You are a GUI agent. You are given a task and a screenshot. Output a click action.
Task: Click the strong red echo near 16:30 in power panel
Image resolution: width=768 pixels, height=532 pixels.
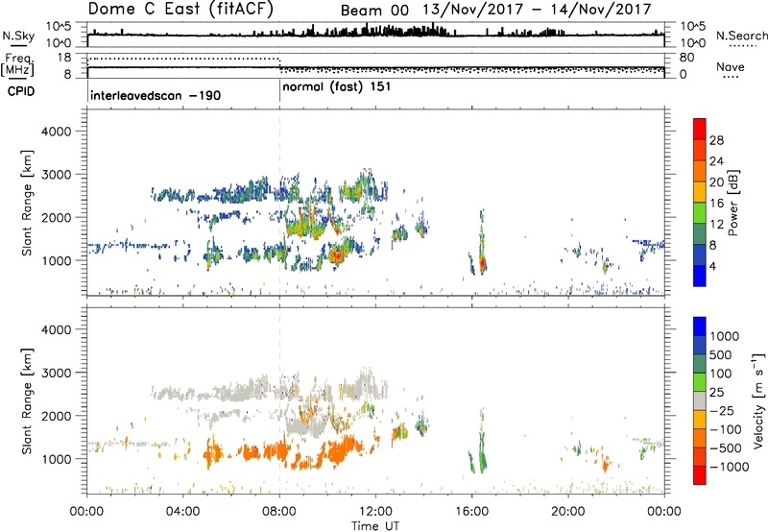coord(483,263)
